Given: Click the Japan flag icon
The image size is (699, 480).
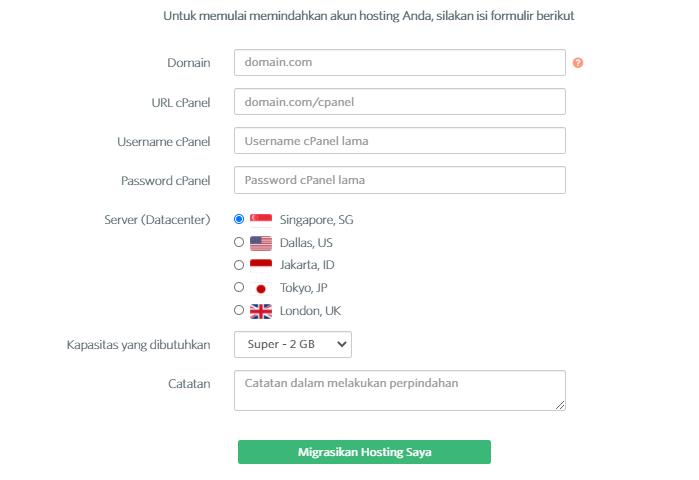Looking at the screenshot, I should pyautogui.click(x=261, y=289).
